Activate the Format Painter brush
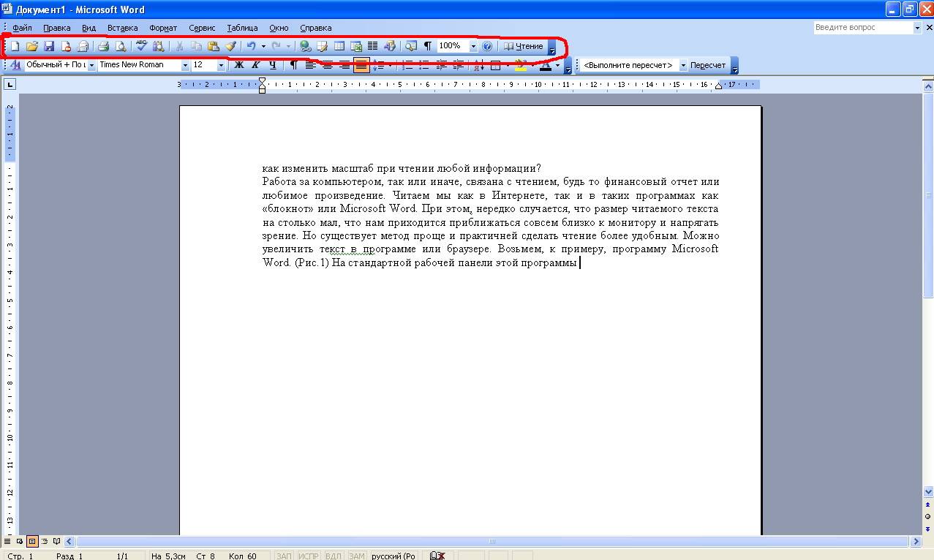 coord(230,46)
